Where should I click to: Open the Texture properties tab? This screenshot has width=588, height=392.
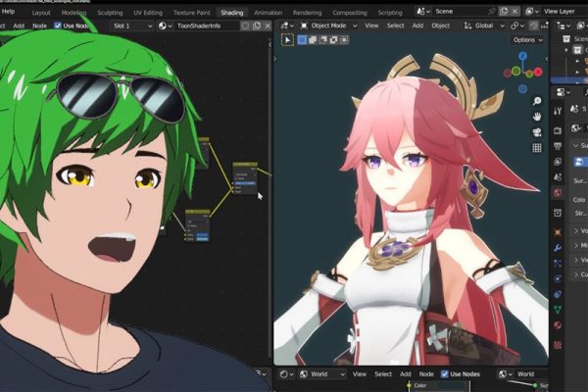558,344
